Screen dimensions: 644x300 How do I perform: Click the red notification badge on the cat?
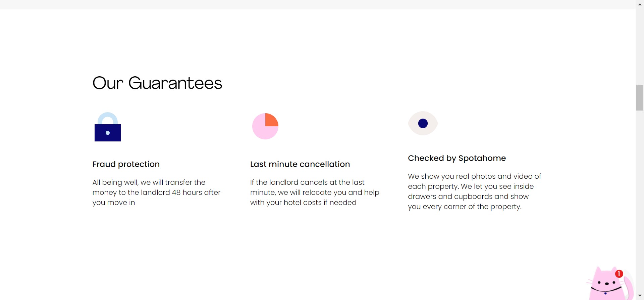[619, 274]
